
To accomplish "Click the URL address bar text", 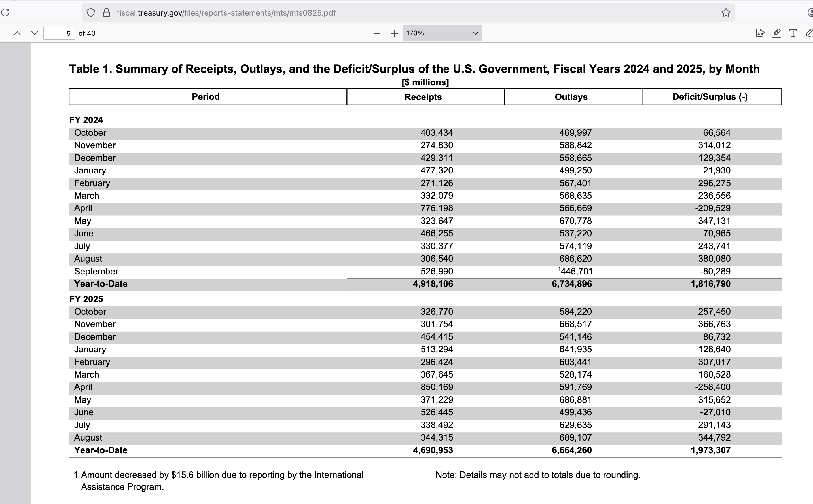I will (226, 13).
